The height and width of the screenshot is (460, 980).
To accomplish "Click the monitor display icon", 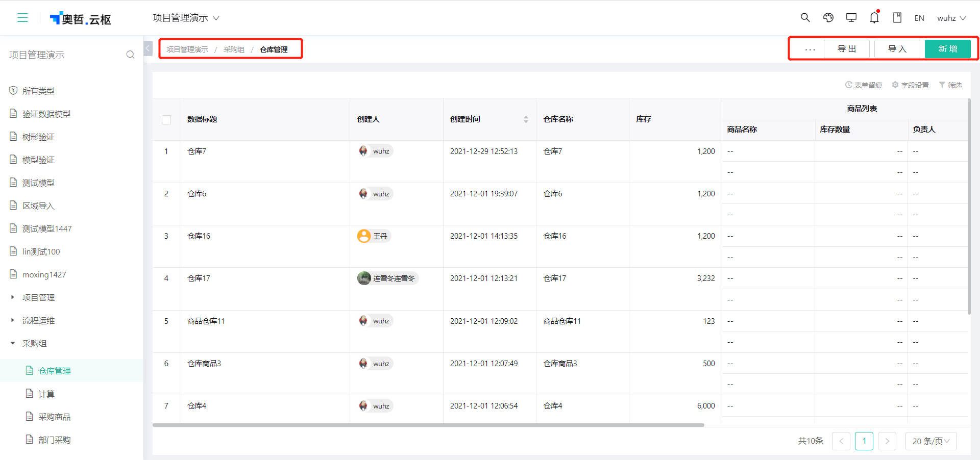I will 851,18.
